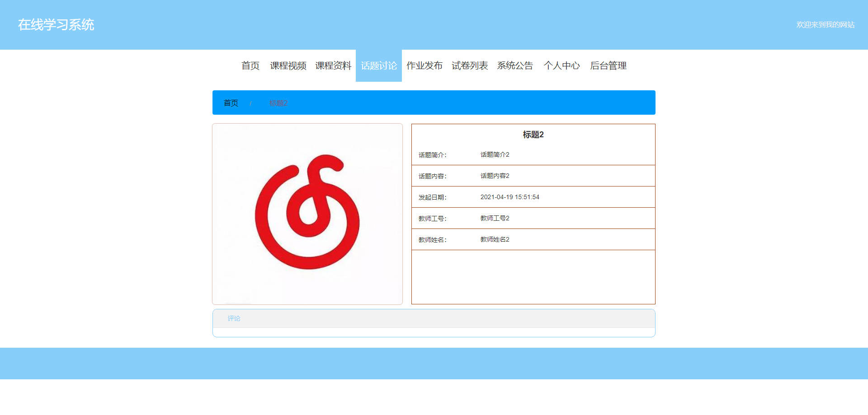Go to 课程视频 page
The height and width of the screenshot is (415, 868).
[x=288, y=65]
